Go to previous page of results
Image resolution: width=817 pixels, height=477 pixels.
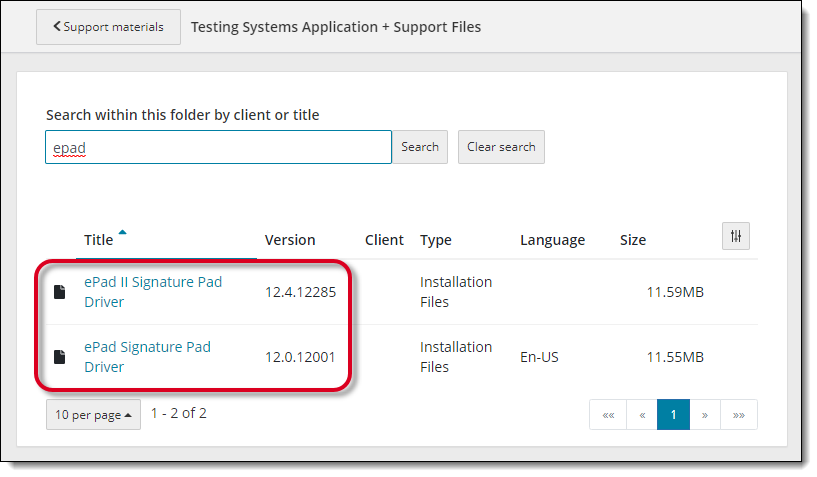(x=642, y=415)
